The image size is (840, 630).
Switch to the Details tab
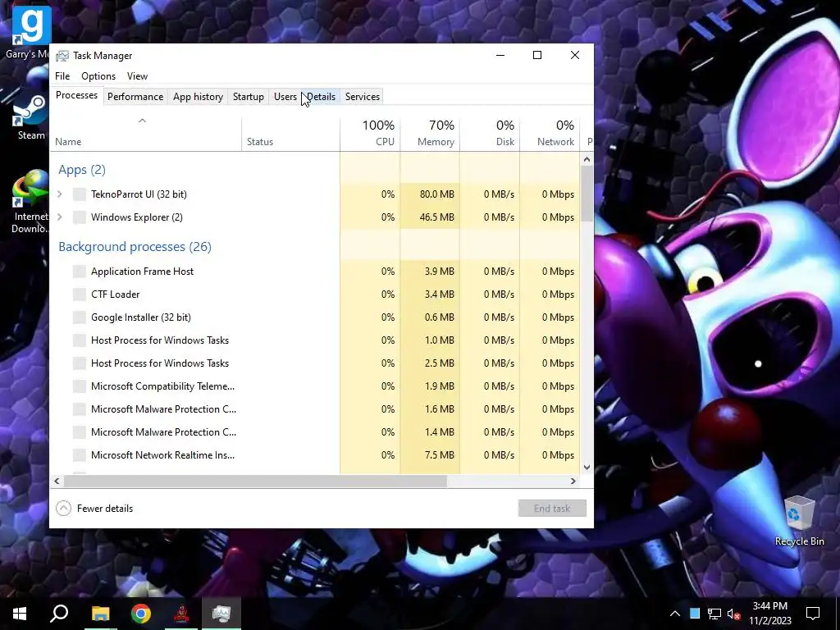(321, 97)
